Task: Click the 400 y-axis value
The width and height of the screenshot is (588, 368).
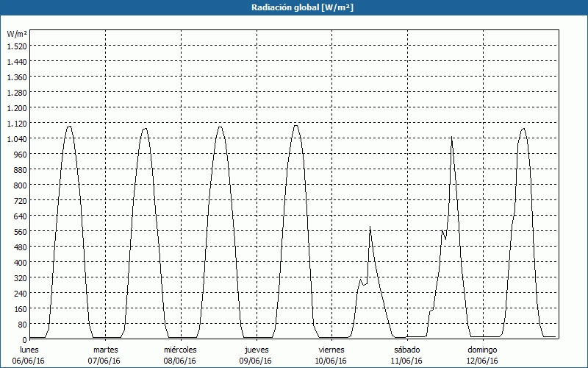Action: tap(21, 263)
